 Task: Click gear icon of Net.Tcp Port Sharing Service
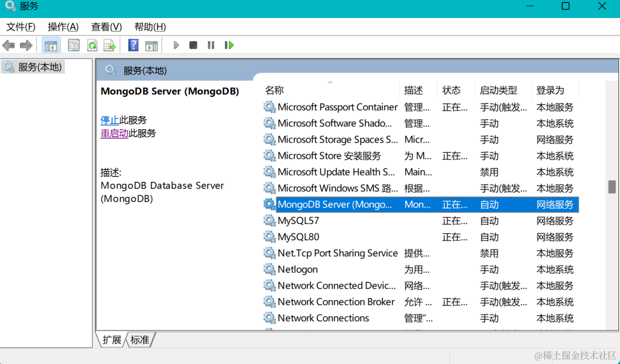point(270,253)
